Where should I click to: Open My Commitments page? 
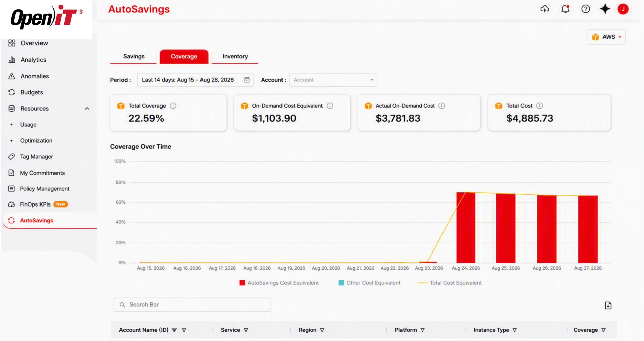(x=42, y=173)
